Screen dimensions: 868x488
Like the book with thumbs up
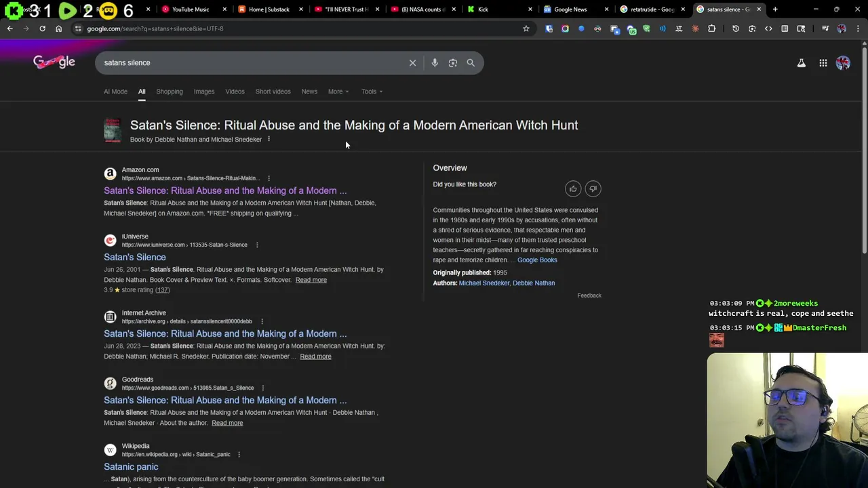tap(573, 189)
